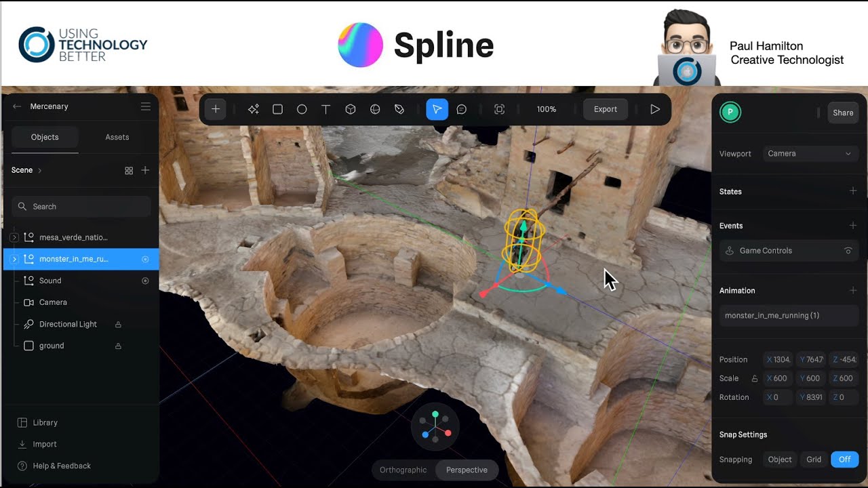The width and height of the screenshot is (868, 488).
Task: Switch to the Assets tab
Action: coord(117,137)
